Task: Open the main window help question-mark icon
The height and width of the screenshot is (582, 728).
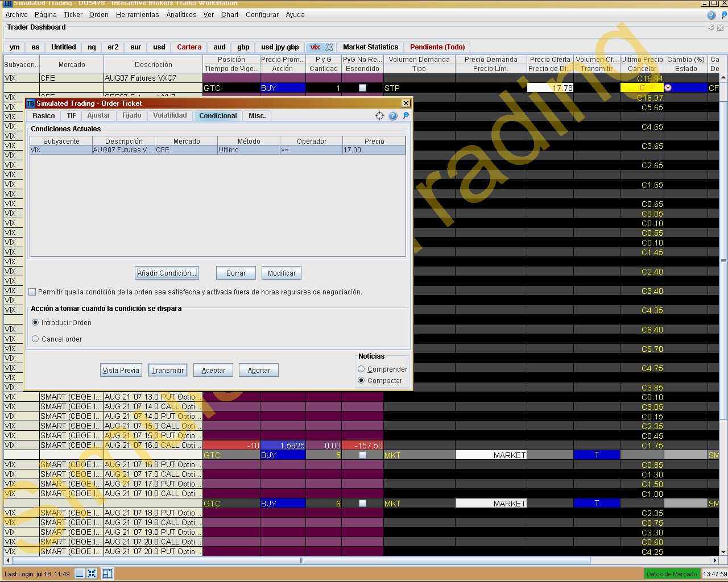Action: 711,15
